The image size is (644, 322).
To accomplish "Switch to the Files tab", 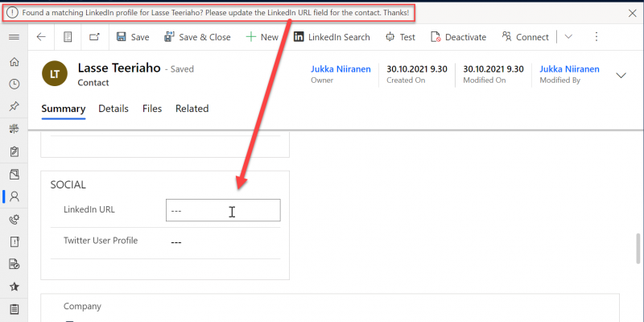I will pos(152,109).
